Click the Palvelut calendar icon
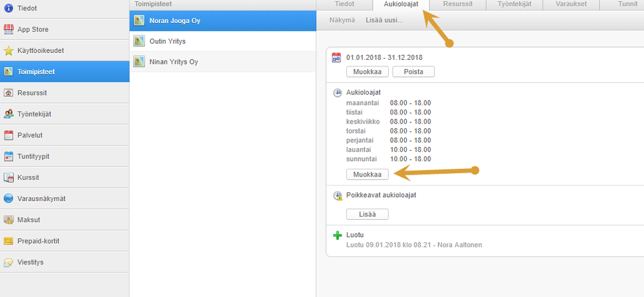644x297 pixels. [x=8, y=135]
